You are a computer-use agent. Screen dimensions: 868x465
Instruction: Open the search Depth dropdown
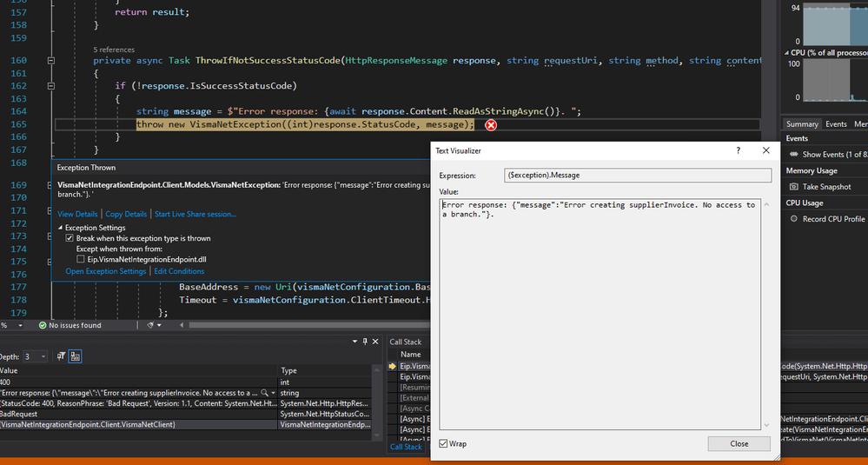click(x=36, y=357)
